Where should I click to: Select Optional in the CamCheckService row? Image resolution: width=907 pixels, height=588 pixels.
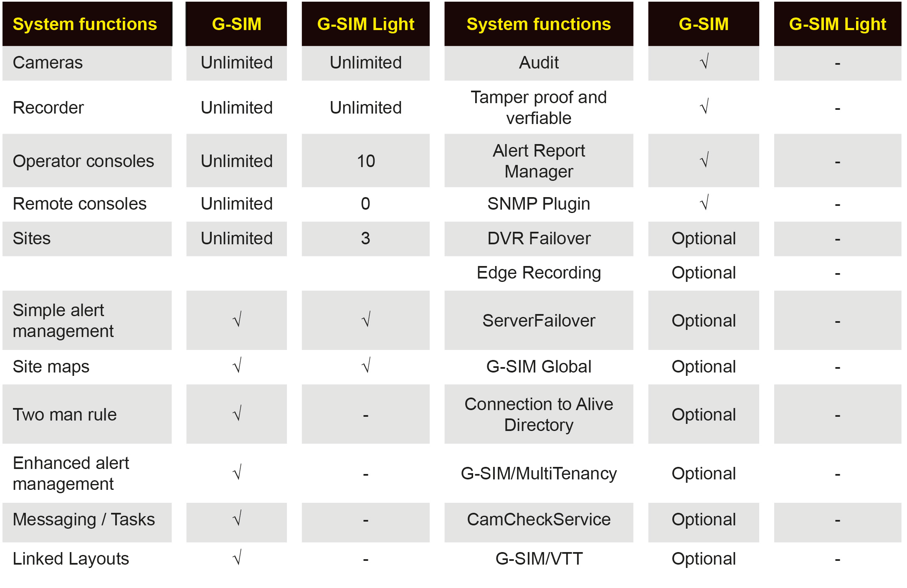pyautogui.click(x=704, y=520)
